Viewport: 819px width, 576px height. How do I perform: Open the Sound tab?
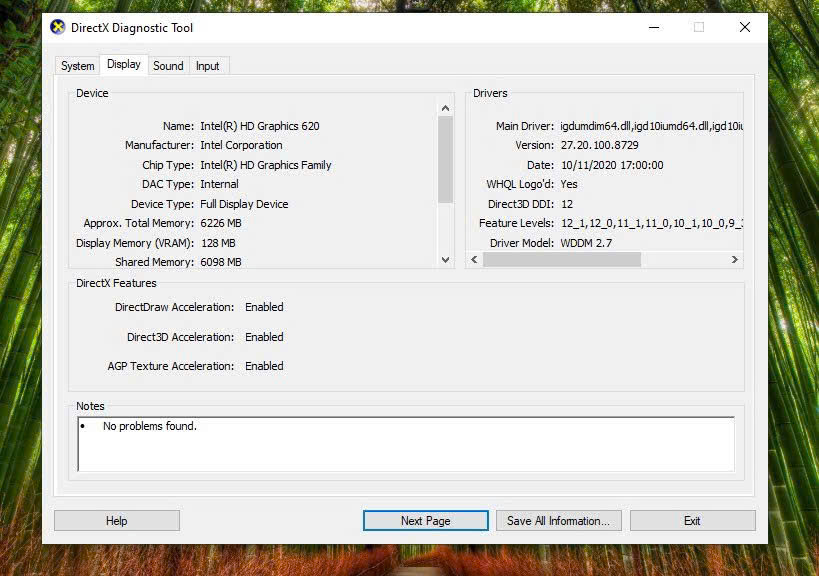point(168,66)
